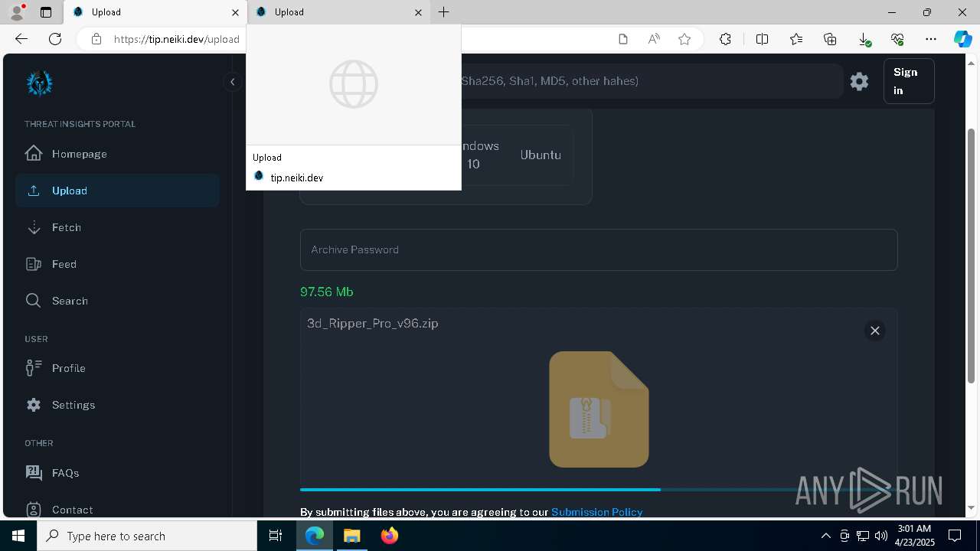The height and width of the screenshot is (551, 980).
Task: Click the address bar URL
Action: pyautogui.click(x=177, y=39)
